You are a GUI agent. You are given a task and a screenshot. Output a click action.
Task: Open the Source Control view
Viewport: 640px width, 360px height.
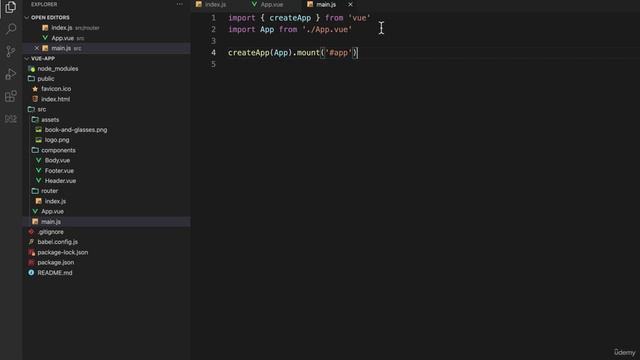[x=11, y=51]
